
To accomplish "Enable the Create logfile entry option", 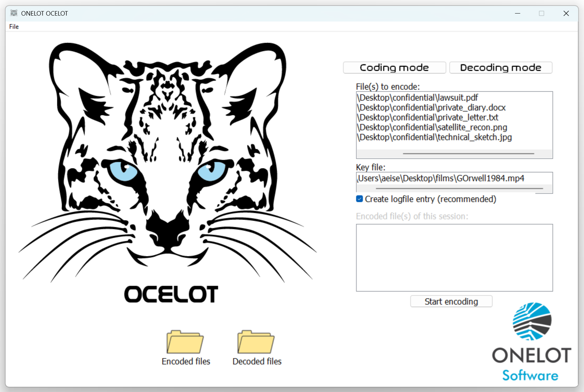I will [x=359, y=199].
